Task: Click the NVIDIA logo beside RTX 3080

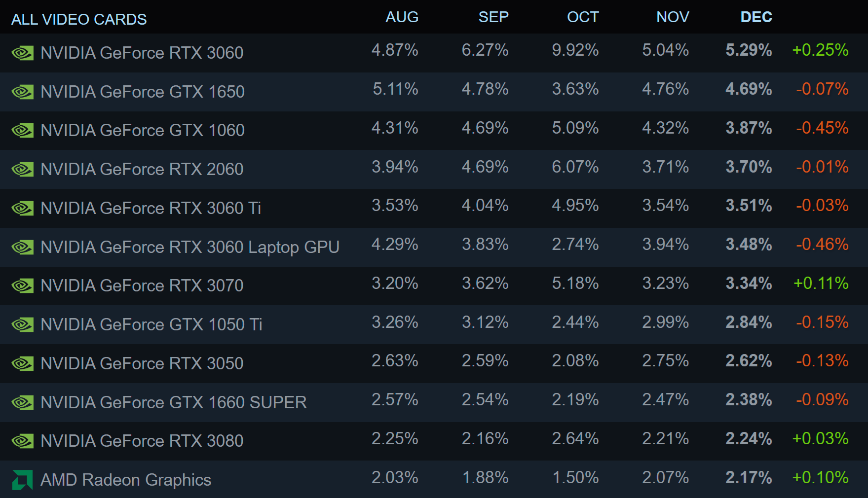Action: pos(23,441)
